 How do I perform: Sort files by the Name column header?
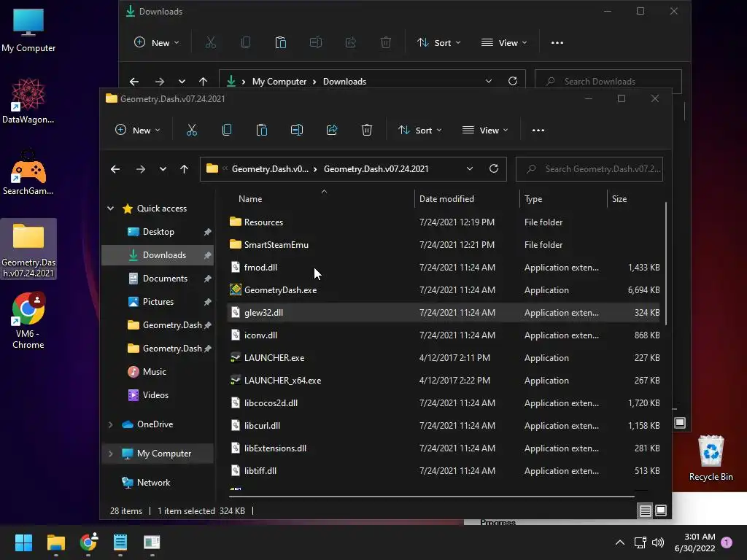(x=250, y=199)
